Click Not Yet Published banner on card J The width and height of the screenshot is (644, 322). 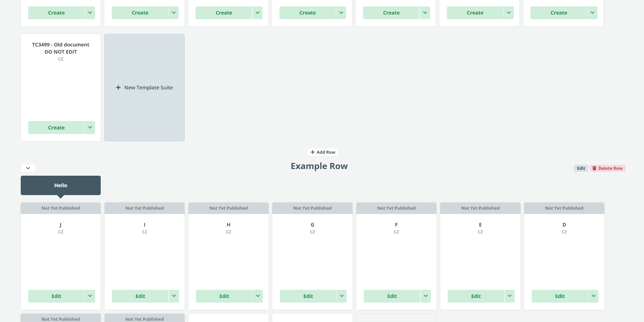pyautogui.click(x=61, y=208)
